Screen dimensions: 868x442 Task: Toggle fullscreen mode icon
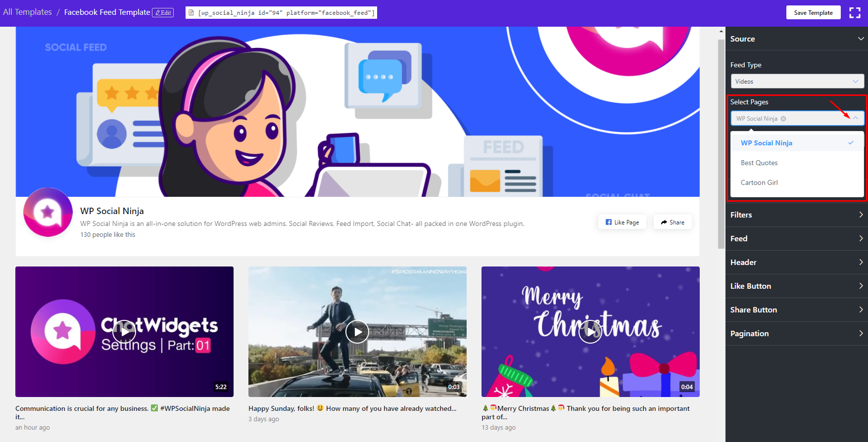(855, 12)
